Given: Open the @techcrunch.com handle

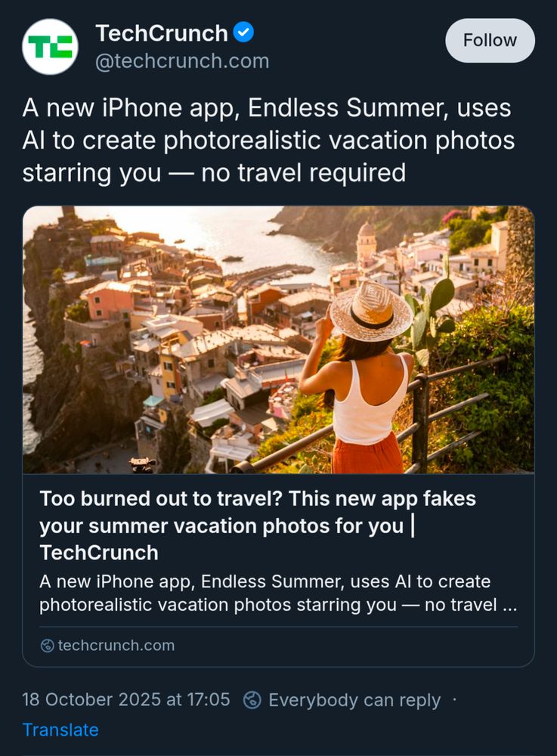Looking at the screenshot, I should (x=181, y=63).
